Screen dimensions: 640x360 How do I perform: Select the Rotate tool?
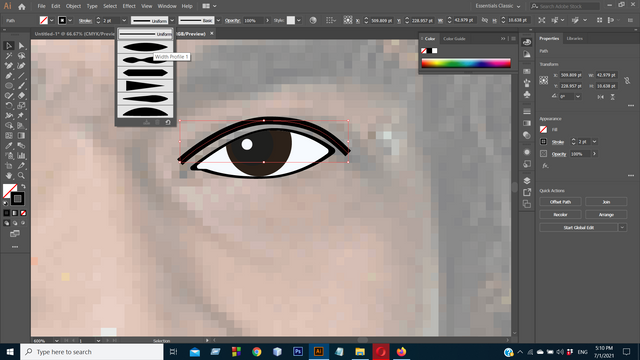[9, 105]
